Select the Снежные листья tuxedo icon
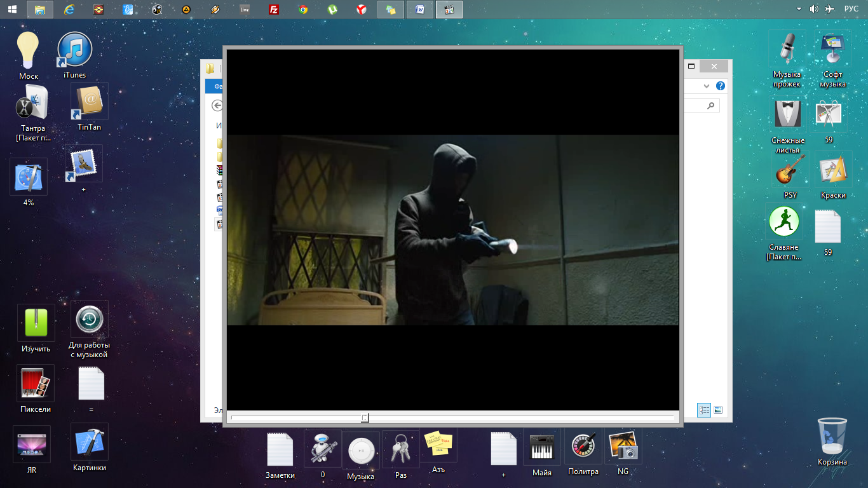The height and width of the screenshot is (488, 868). [788, 125]
